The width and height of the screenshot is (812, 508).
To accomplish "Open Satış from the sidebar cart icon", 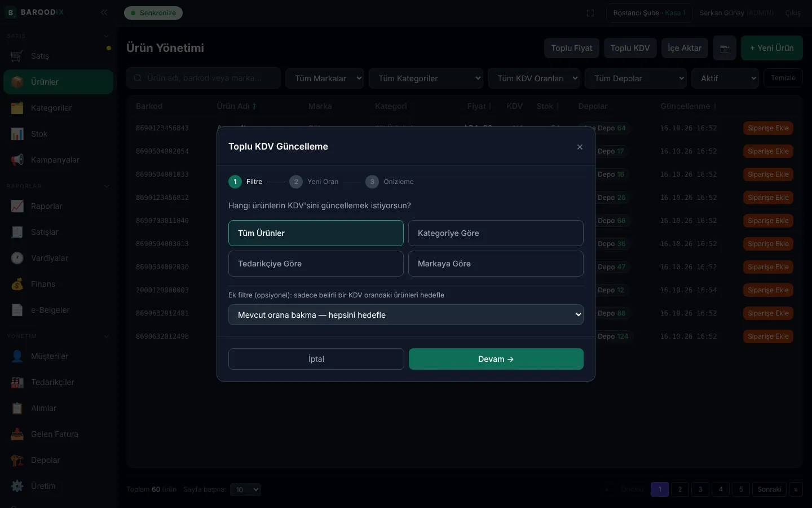I will 17,56.
